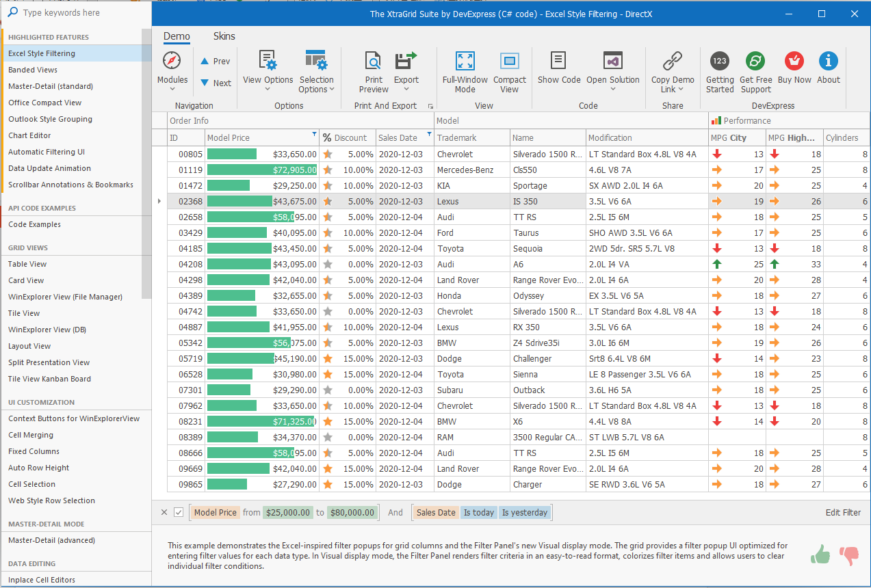Open the Cell Merging demo
Screen dimensions: 871x588
point(75,435)
